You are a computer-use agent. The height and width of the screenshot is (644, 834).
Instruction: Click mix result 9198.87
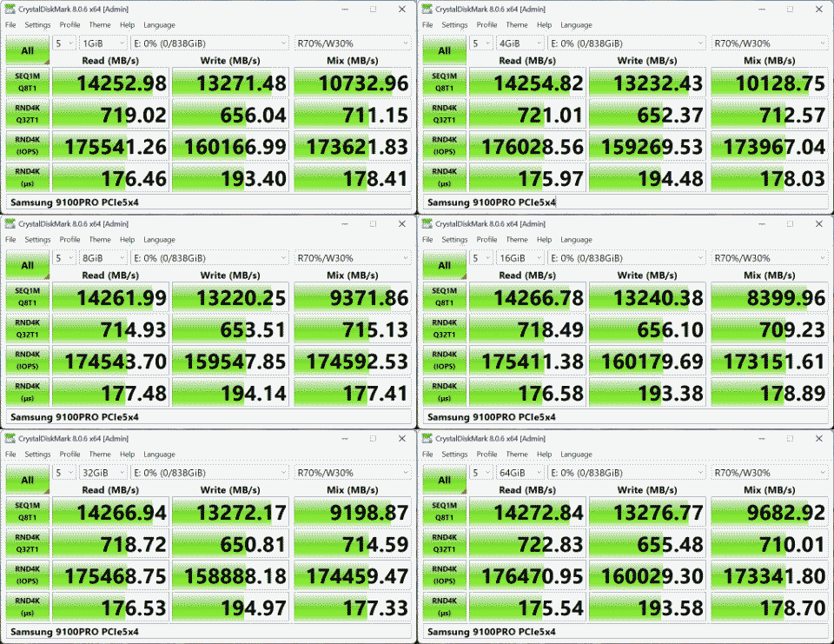tap(369, 513)
